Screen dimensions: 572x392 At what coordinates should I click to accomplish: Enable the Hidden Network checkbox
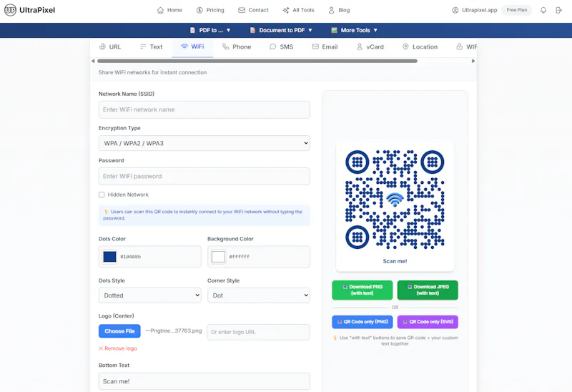(x=102, y=195)
